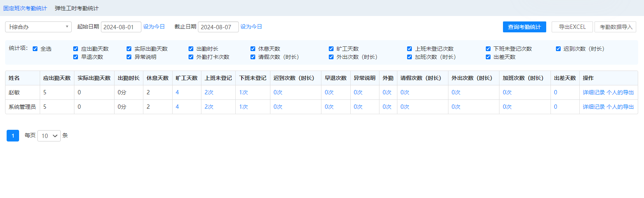Click 个人的导出 for 系统管理员
Viewport: 644px width, 198px height.
point(620,107)
